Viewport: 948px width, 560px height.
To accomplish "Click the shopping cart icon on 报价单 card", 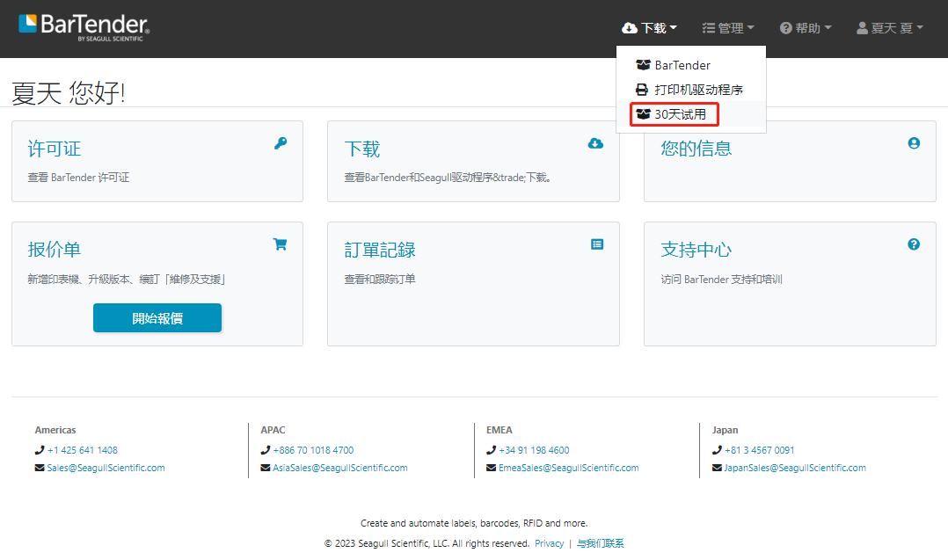I will tap(280, 244).
